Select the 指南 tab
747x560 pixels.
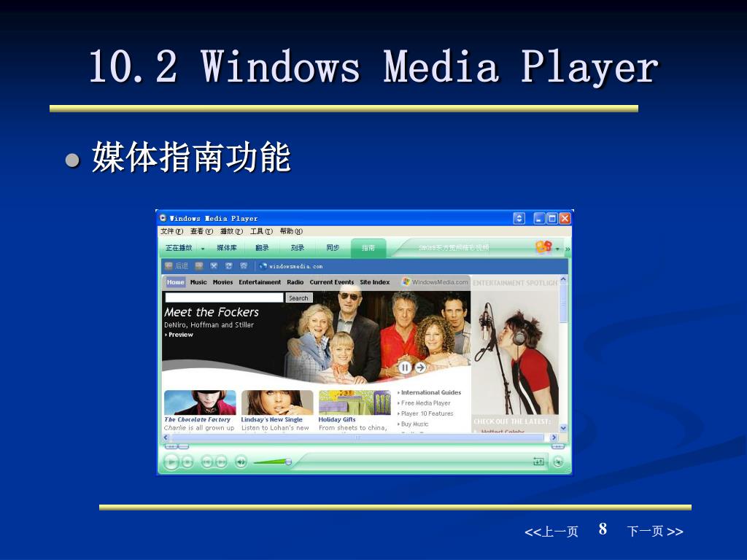point(368,248)
